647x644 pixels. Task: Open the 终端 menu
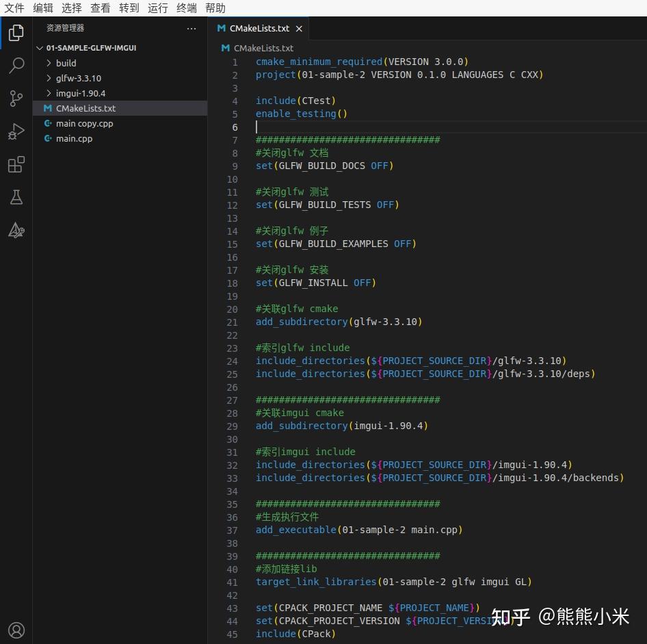click(x=186, y=8)
